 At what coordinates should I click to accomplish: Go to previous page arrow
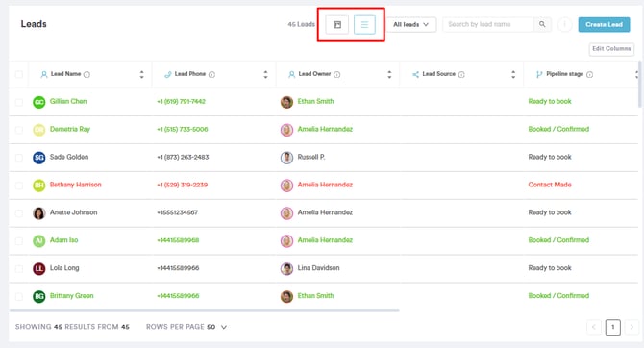pos(593,327)
